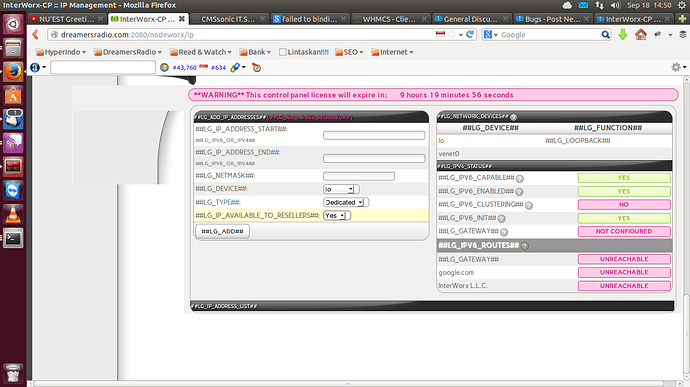Click the Alexa globe rank icon
Viewport: 690px width, 387px height.
(x=165, y=67)
